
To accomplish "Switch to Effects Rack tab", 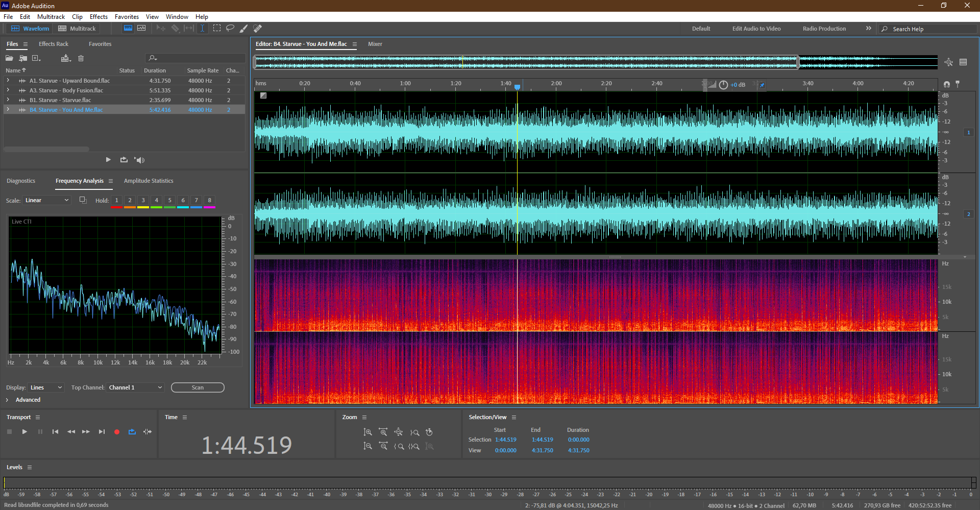I will [x=53, y=44].
